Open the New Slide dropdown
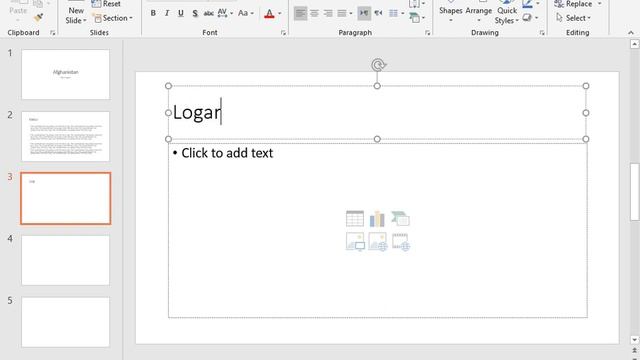Viewport: 640px width, 360px height. click(x=76, y=16)
